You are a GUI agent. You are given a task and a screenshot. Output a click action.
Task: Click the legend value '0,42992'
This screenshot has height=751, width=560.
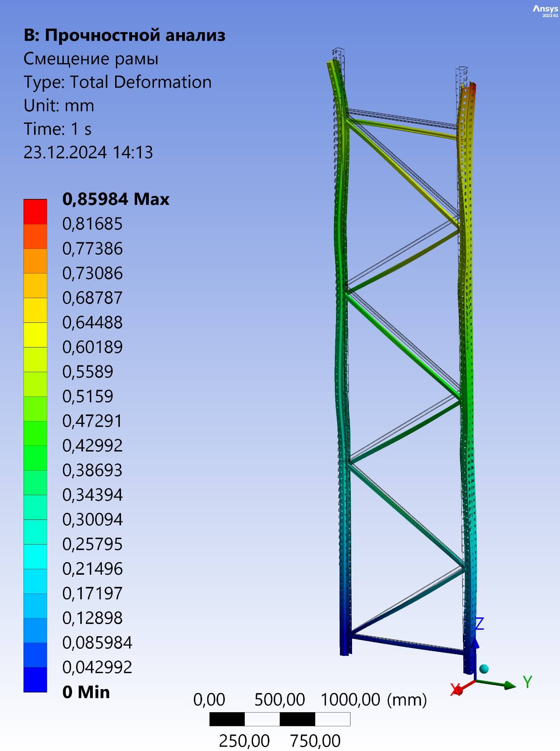pyautogui.click(x=92, y=446)
